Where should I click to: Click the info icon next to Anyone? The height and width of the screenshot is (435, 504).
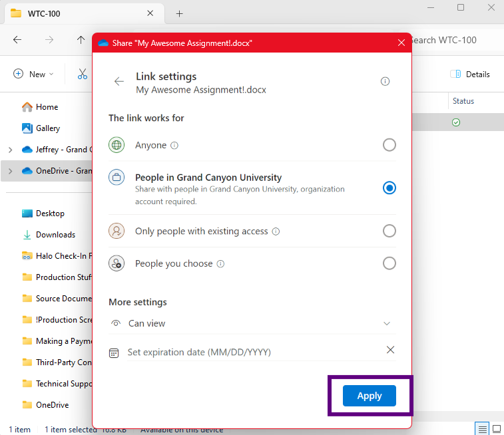tap(174, 146)
